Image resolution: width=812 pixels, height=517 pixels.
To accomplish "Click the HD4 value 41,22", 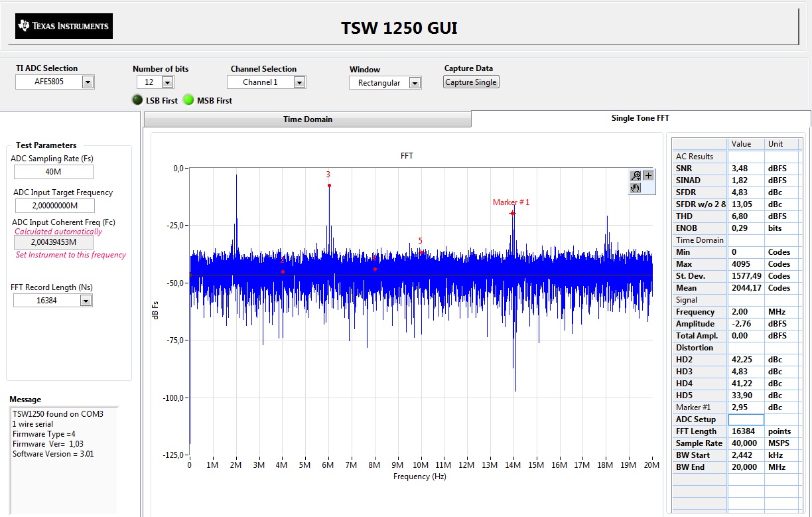I will tap(741, 384).
